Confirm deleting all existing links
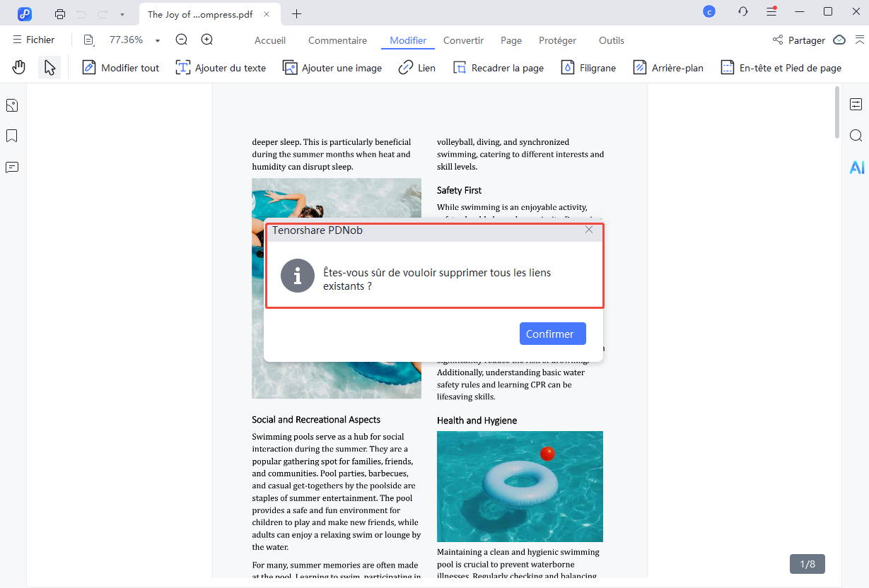Screen dimensions: 869x588 tap(552, 333)
